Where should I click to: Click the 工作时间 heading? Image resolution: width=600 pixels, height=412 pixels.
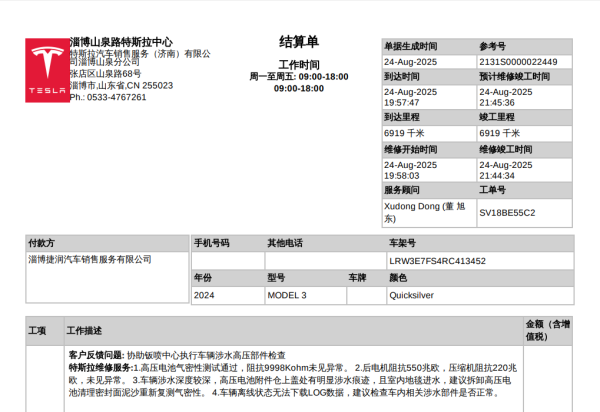coord(298,64)
